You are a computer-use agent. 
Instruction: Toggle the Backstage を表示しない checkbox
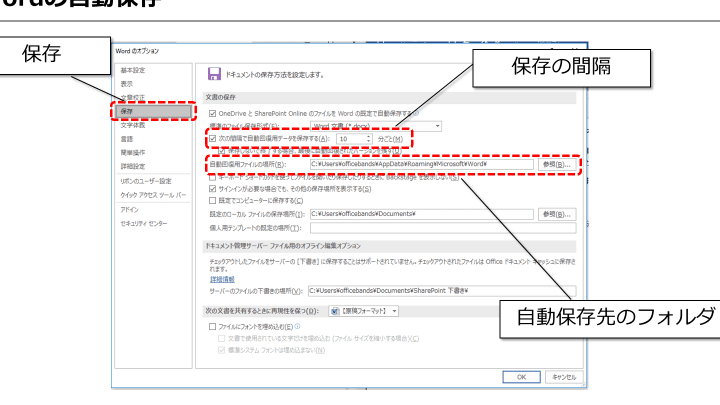pos(212,177)
